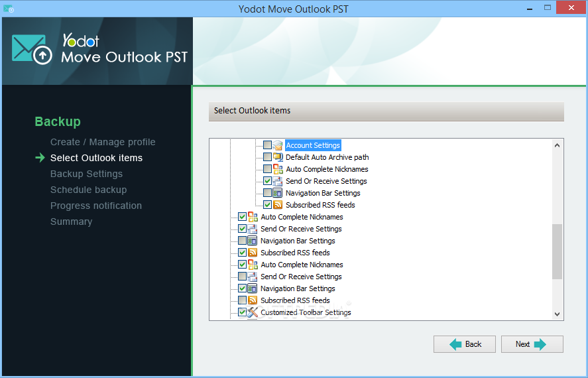Tick Subscribed RSS feeds checkbox above Customized Toolbar Settings

(x=242, y=300)
